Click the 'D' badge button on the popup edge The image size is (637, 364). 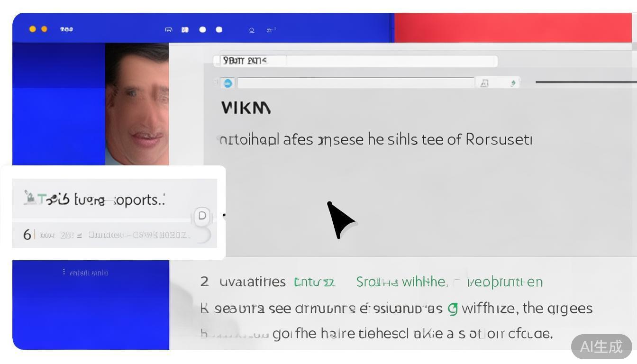click(202, 216)
